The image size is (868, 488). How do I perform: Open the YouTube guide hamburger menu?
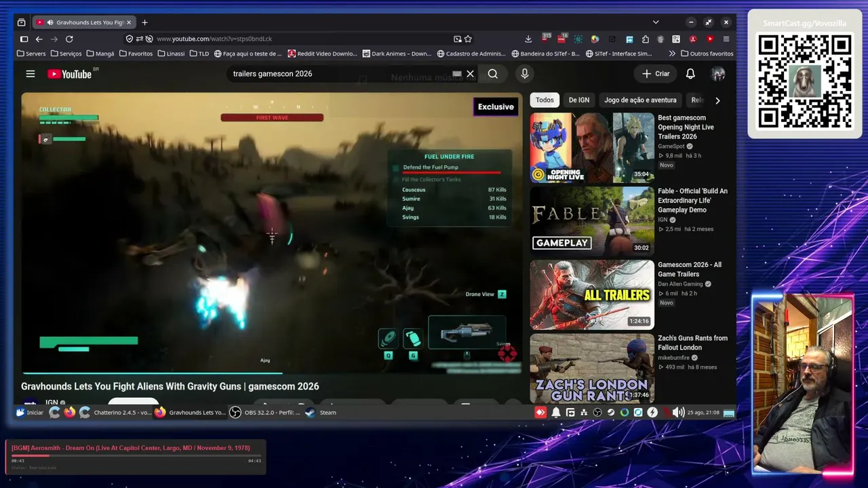(31, 74)
